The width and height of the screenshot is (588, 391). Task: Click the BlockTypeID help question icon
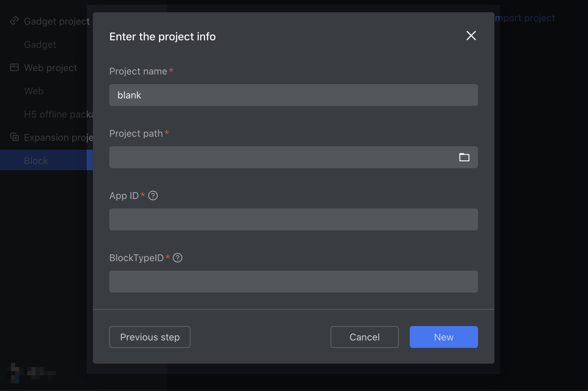(178, 258)
